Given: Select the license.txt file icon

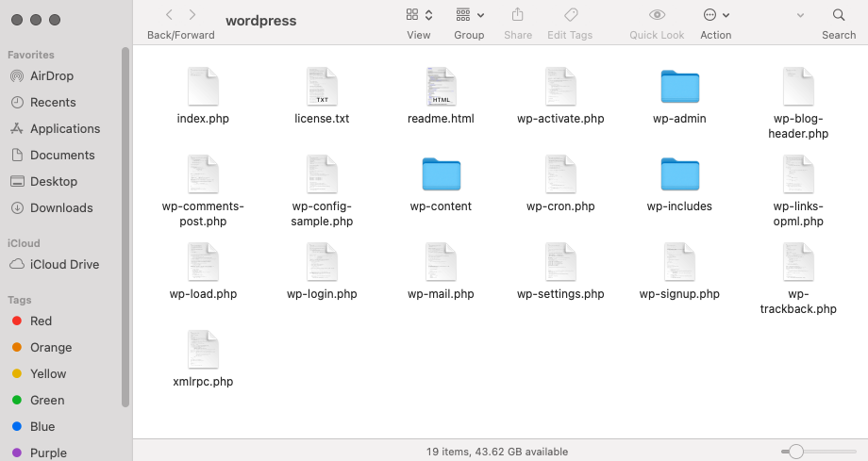Looking at the screenshot, I should (322, 87).
